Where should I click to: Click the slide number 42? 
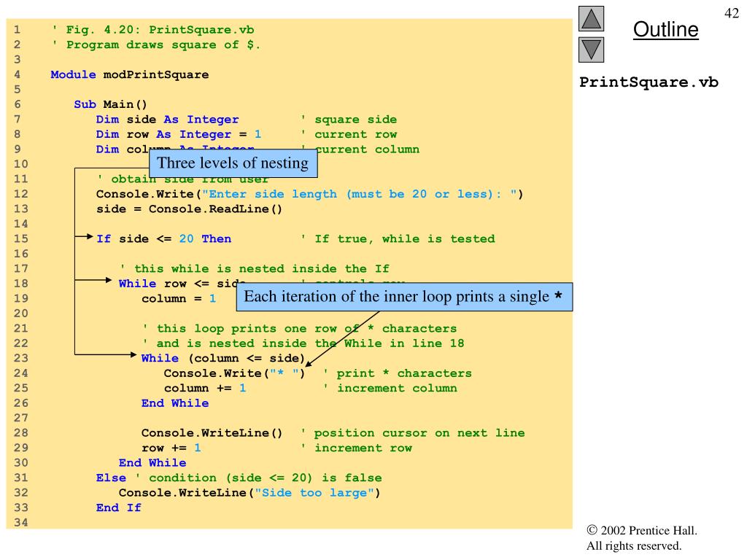point(731,13)
